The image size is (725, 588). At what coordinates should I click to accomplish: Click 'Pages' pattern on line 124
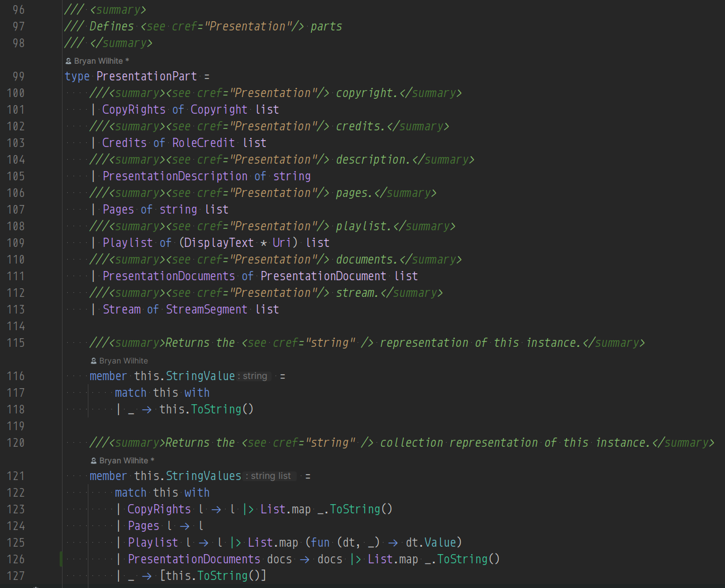tap(144, 526)
